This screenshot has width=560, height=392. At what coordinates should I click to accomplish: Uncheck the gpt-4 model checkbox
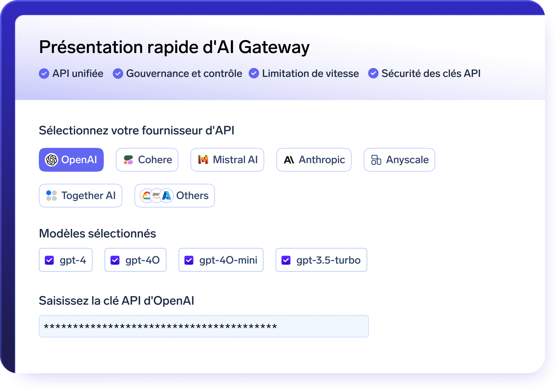pos(49,260)
